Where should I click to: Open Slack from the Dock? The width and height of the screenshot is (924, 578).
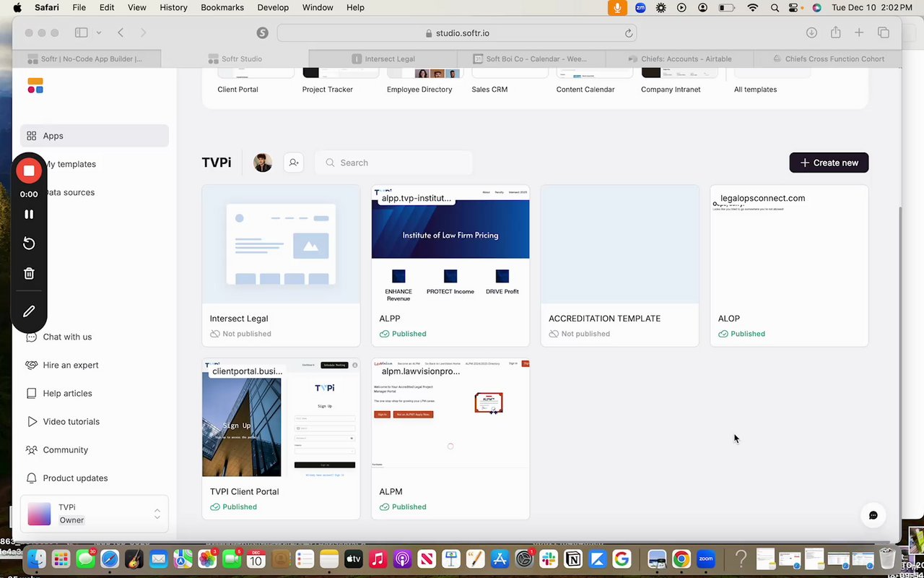[549, 558]
